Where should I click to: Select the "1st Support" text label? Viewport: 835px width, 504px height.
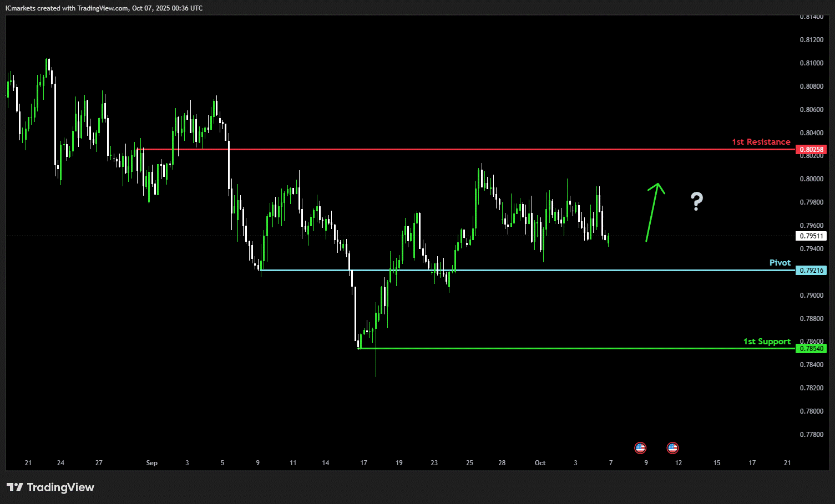tap(767, 342)
